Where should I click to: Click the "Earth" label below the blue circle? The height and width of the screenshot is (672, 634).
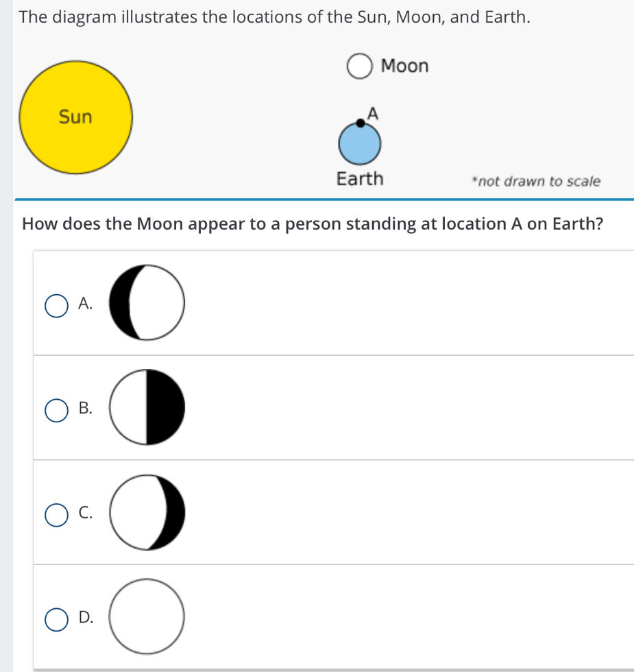point(360,179)
